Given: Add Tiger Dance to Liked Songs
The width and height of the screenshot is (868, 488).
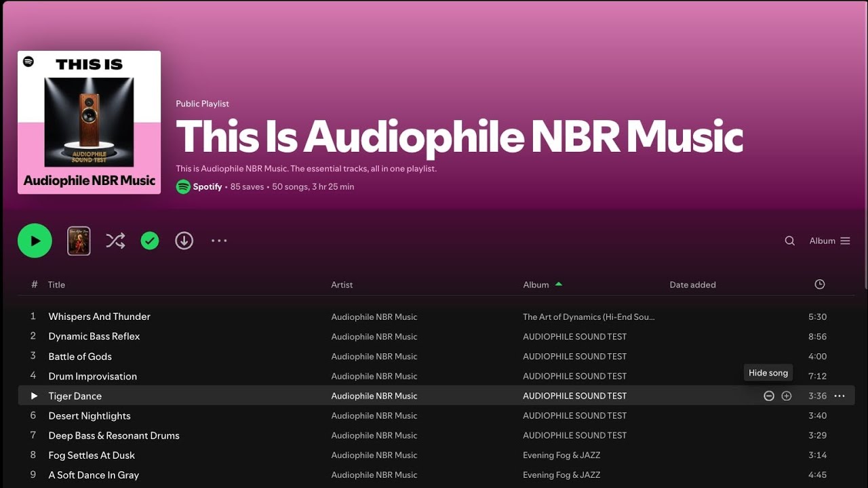Looking at the screenshot, I should click(x=787, y=396).
